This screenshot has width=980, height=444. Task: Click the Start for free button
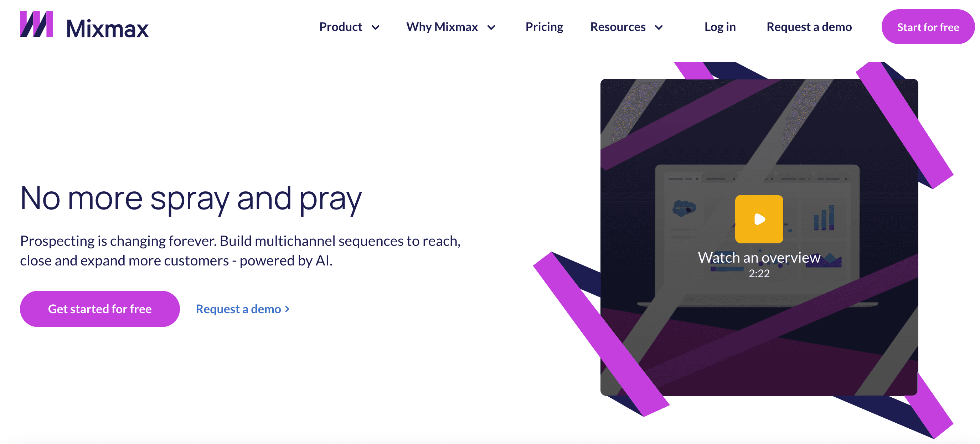[x=928, y=27]
